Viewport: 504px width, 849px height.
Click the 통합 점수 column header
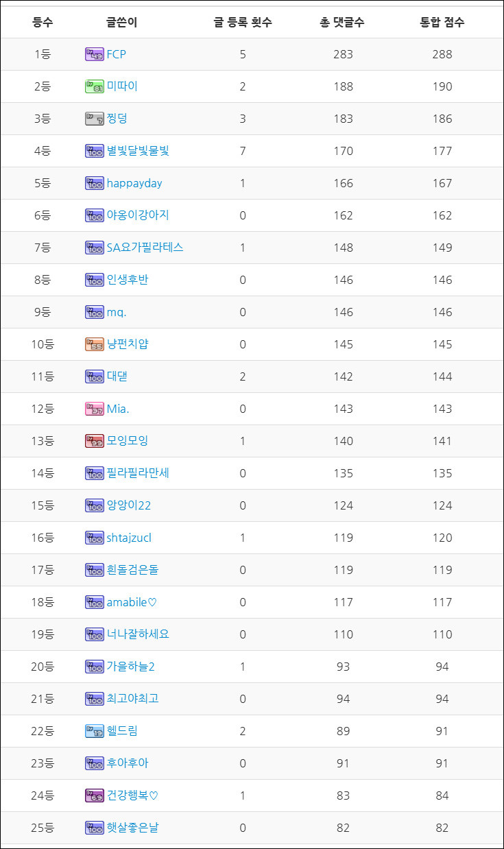click(442, 22)
